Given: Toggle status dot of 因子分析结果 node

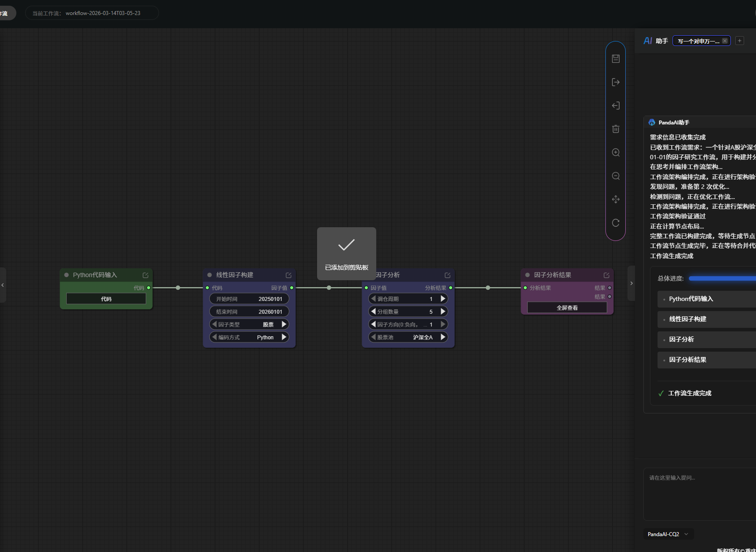Looking at the screenshot, I should 528,275.
